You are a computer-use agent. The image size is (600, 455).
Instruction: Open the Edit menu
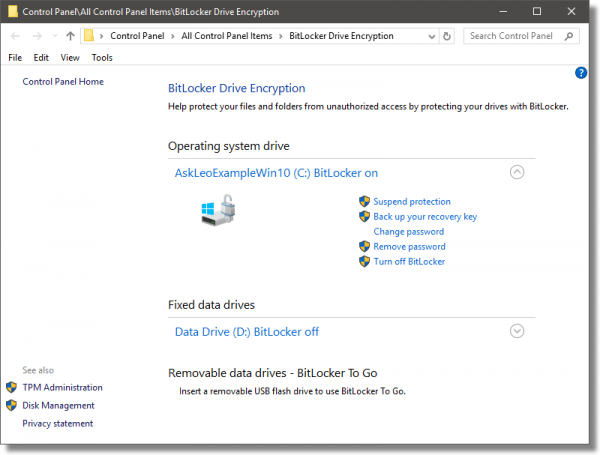coord(41,58)
